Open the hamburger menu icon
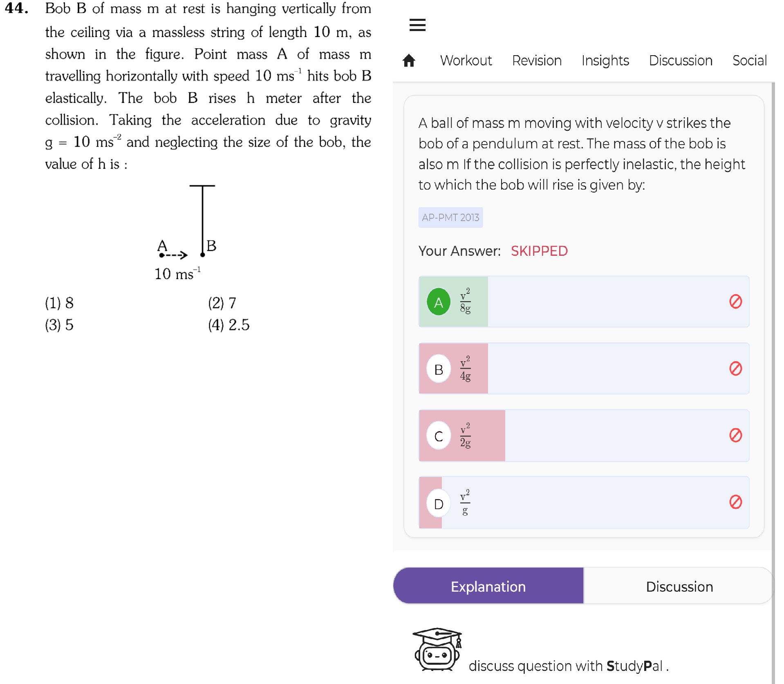Viewport: 784px width, 684px height. click(417, 25)
